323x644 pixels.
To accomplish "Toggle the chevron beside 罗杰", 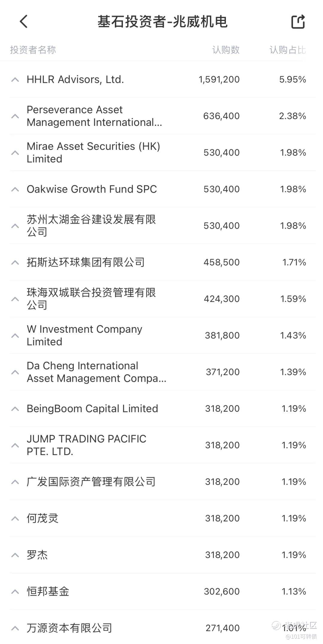I will (15, 555).
